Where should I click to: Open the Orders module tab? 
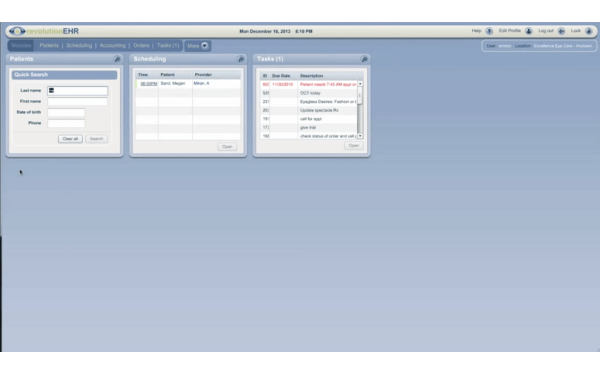pos(141,46)
